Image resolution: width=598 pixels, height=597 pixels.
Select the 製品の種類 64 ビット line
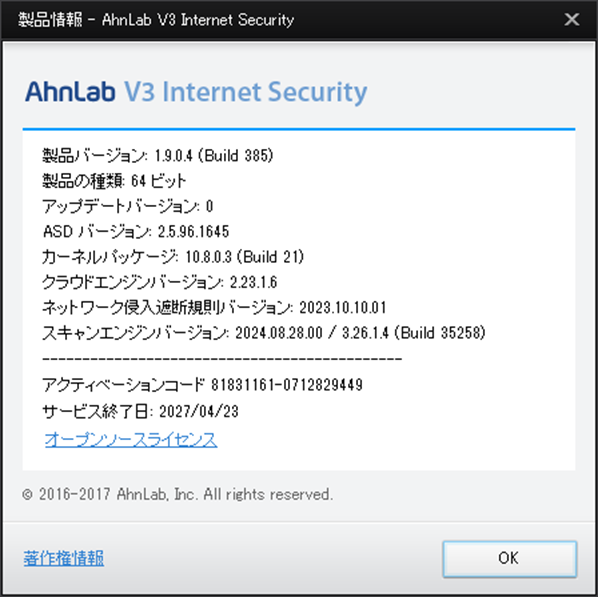(114, 181)
